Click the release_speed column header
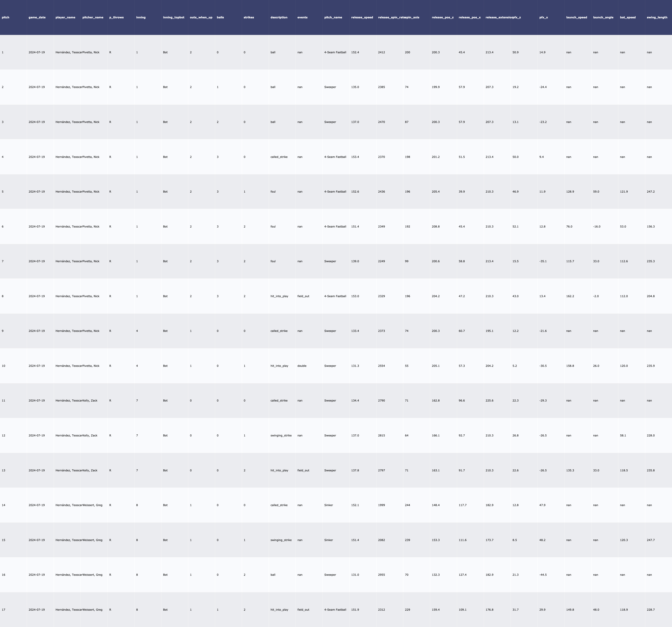The width and height of the screenshot is (672, 627). pyautogui.click(x=362, y=17)
